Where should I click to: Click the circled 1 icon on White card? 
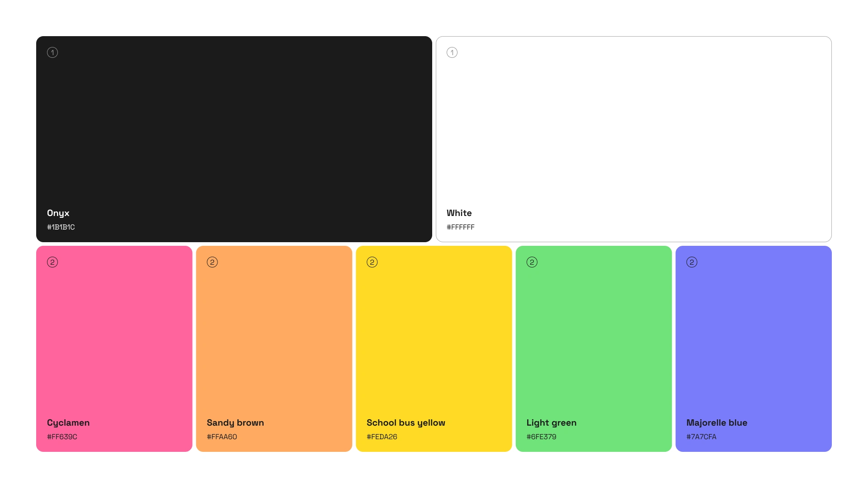click(452, 52)
